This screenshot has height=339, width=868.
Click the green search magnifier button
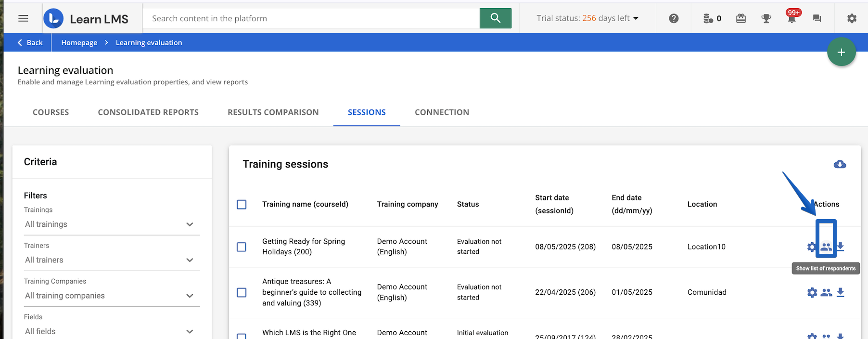495,18
